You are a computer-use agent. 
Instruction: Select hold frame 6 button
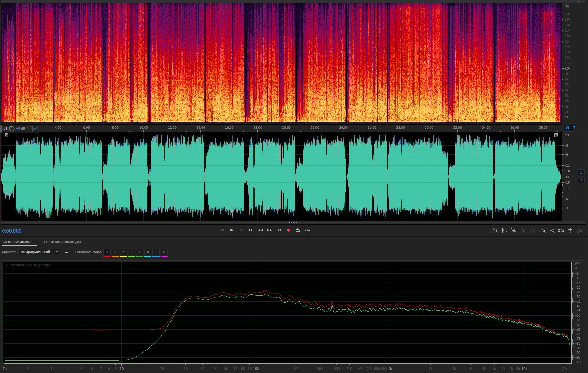pos(148,252)
